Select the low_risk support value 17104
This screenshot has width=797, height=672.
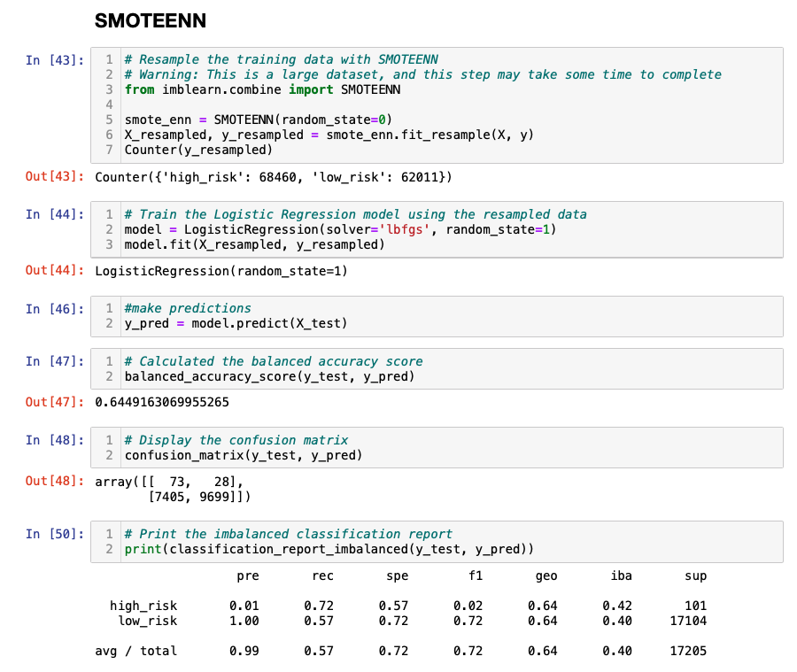coord(688,621)
